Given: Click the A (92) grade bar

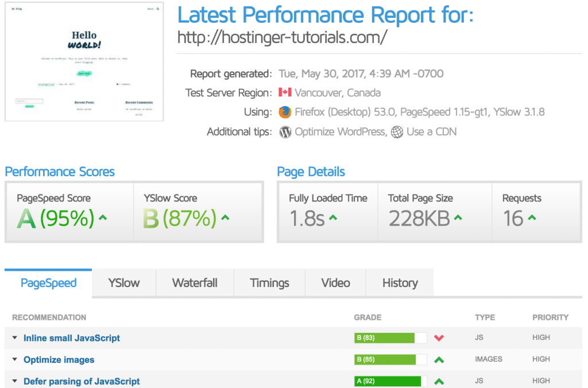Looking at the screenshot, I should point(390,381).
